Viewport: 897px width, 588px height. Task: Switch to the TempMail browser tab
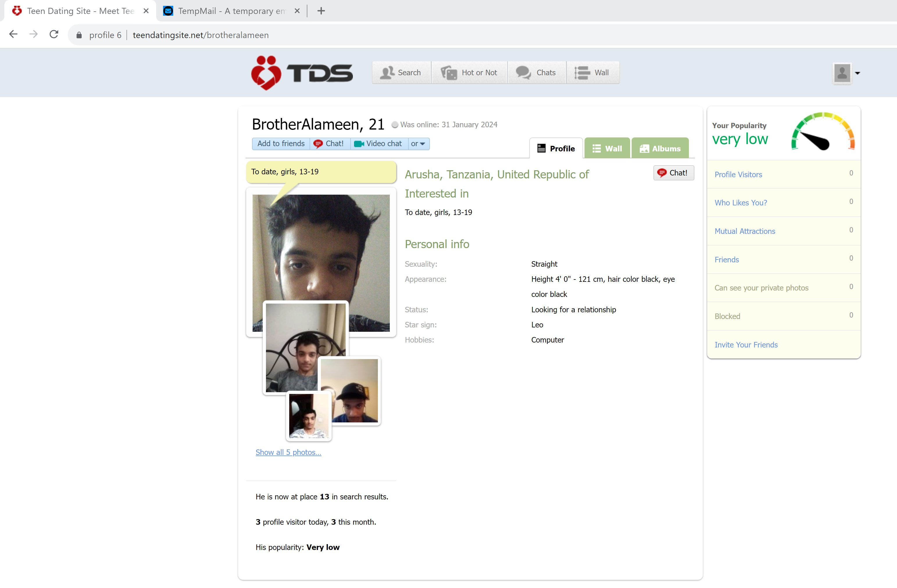point(231,11)
